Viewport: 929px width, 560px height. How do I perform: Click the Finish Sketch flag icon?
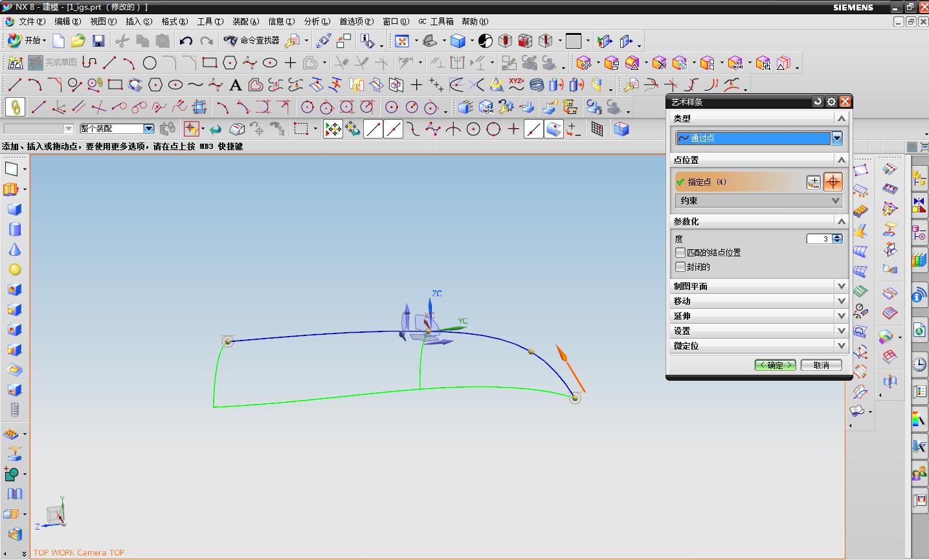coord(36,63)
